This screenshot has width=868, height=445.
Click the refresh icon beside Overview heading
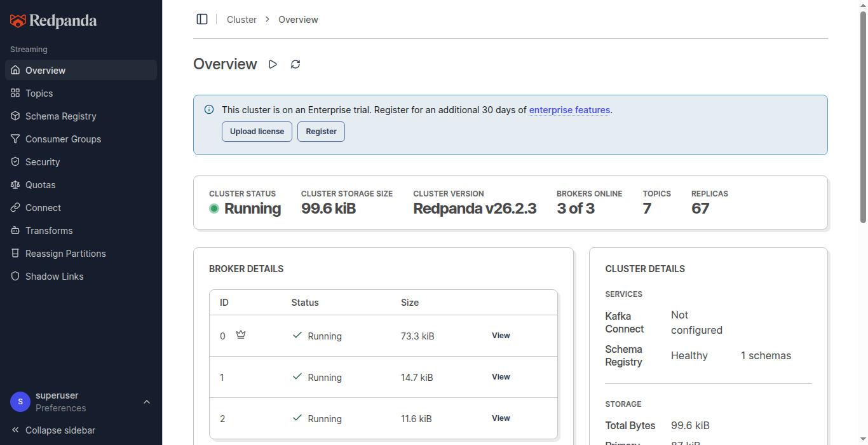(x=295, y=64)
